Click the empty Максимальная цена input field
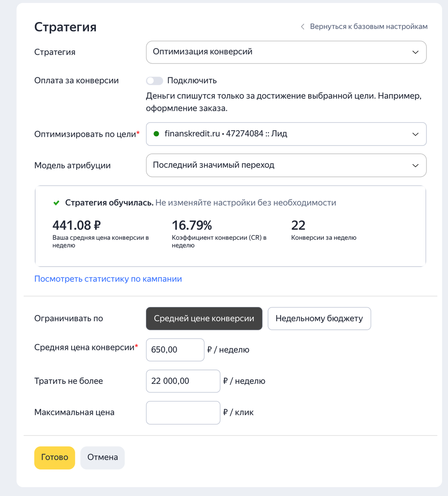Screen dimensions: 448x496 point(183,413)
